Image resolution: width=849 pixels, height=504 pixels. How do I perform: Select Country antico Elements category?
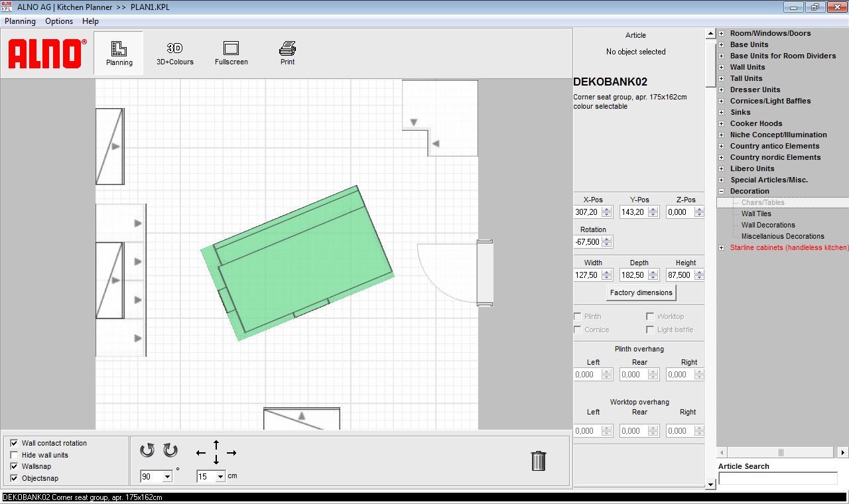tap(775, 146)
